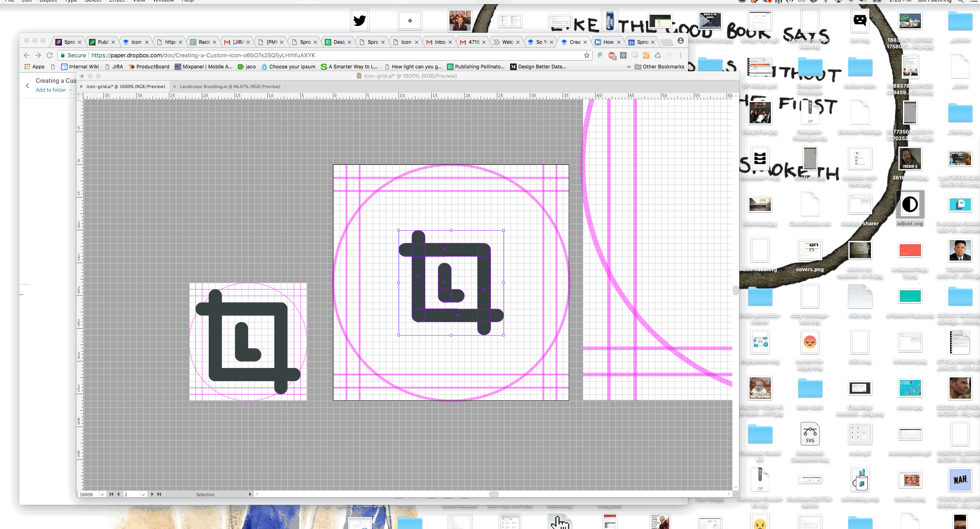Show hidden bookmarks overflow chevron
This screenshot has width=980, height=529.
629,67
